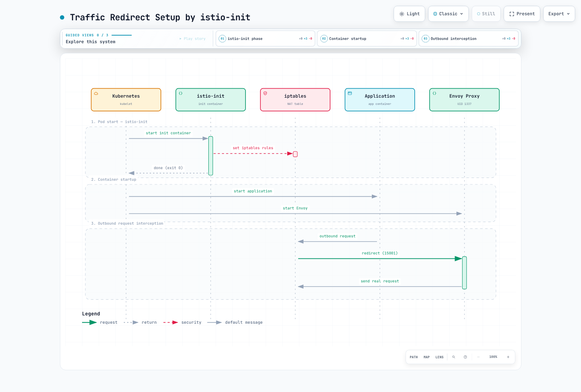Enter Present fullscreen mode
Screen dimensions: 581x392
coord(522,14)
